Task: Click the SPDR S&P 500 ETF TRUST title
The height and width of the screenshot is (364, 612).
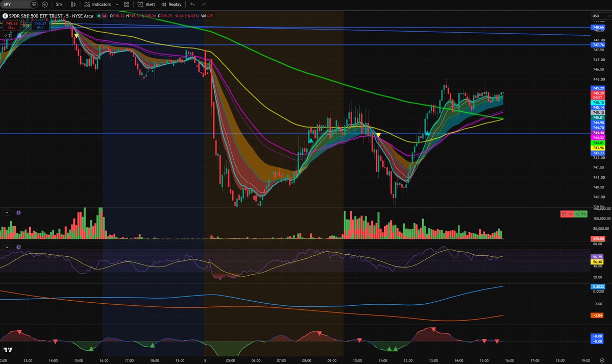Action: coord(36,16)
